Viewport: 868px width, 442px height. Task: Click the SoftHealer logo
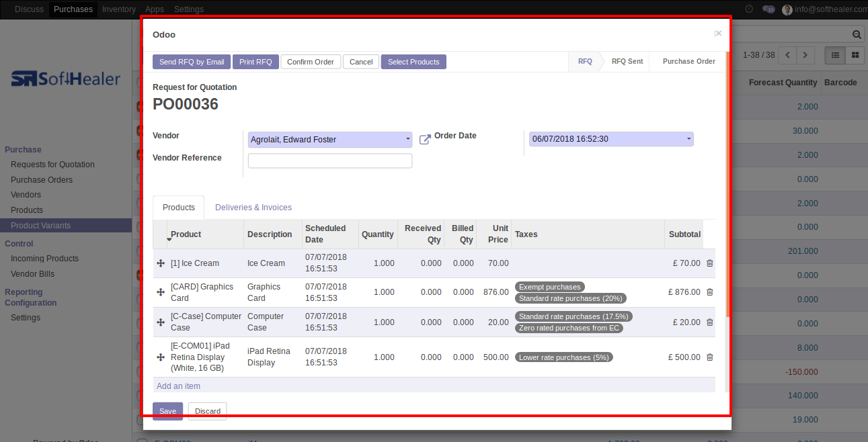tap(66, 79)
